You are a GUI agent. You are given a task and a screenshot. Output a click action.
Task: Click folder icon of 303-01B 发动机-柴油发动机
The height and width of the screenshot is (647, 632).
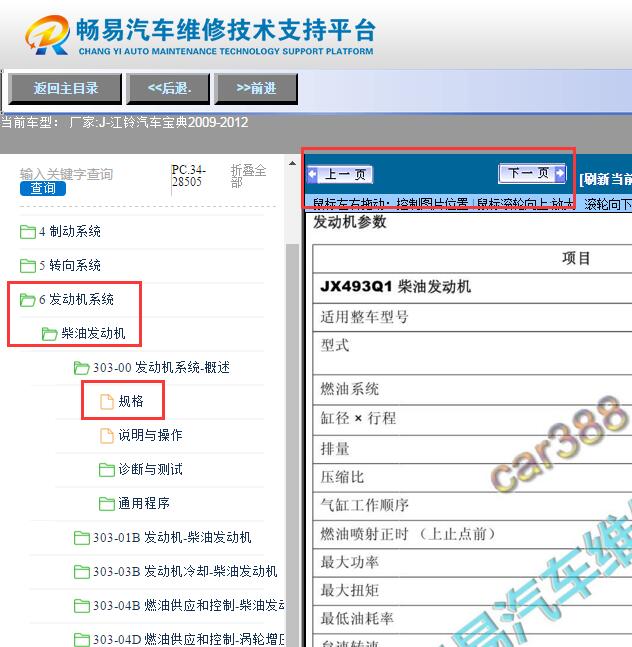tap(81, 538)
